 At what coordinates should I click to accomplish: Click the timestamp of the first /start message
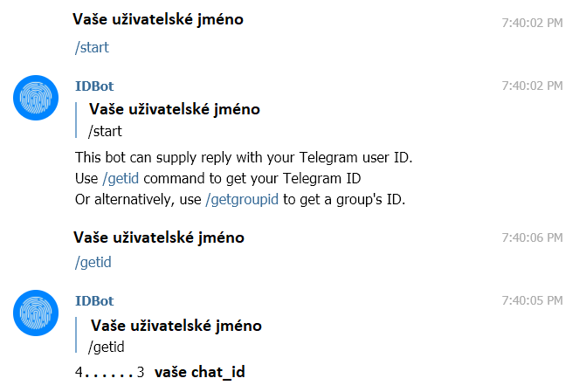coord(532,24)
